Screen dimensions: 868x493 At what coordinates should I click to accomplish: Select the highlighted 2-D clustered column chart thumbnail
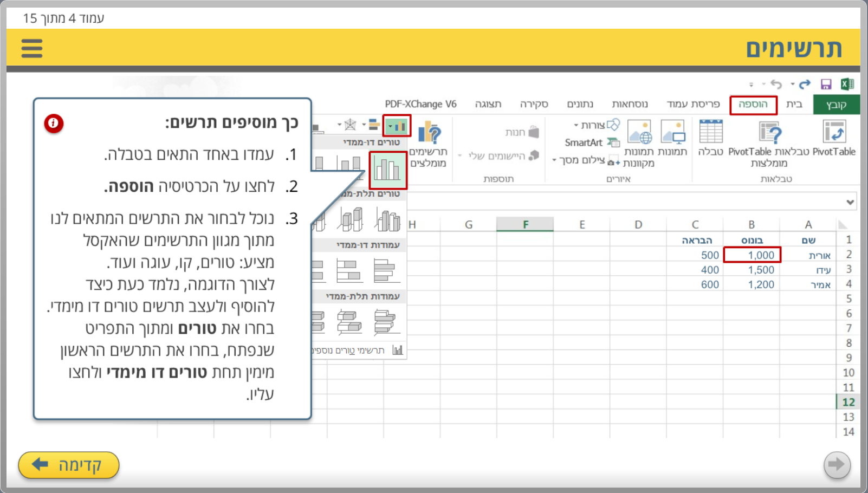(x=387, y=170)
